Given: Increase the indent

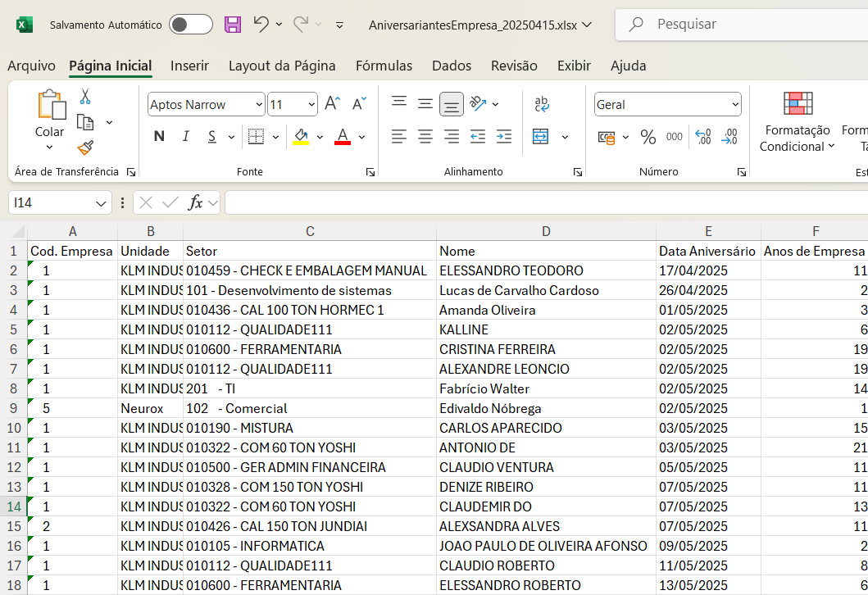Looking at the screenshot, I should (x=504, y=137).
